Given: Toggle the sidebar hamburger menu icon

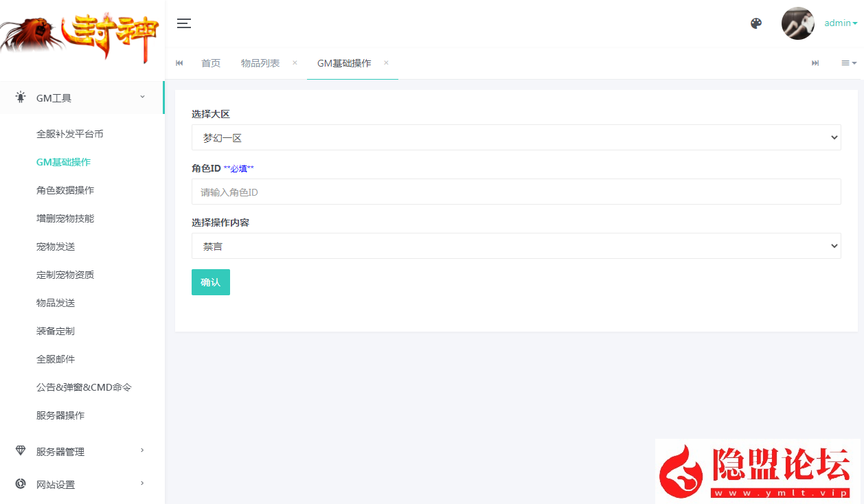Looking at the screenshot, I should [184, 23].
